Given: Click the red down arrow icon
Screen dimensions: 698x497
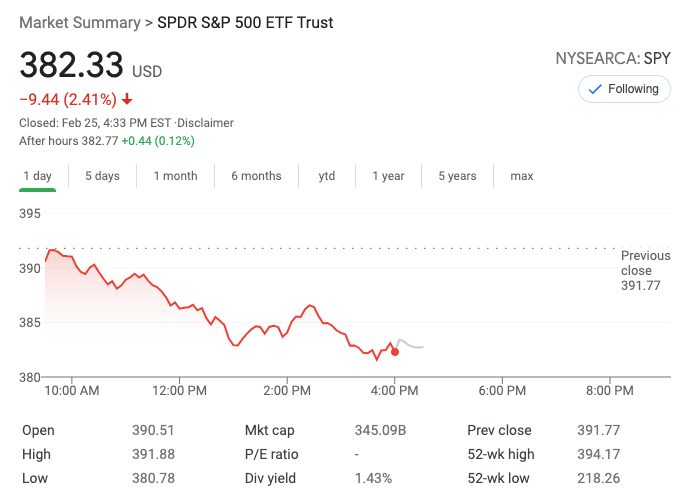Looking at the screenshot, I should (127, 99).
